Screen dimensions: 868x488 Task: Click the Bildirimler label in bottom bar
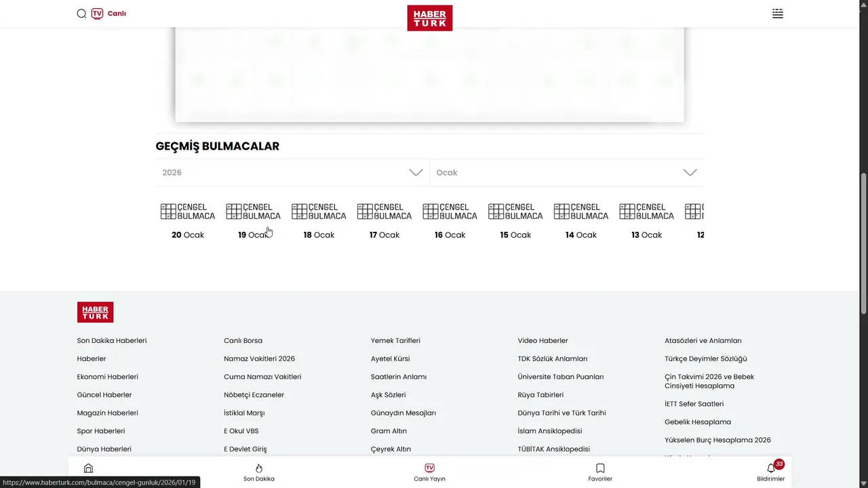[x=770, y=479]
